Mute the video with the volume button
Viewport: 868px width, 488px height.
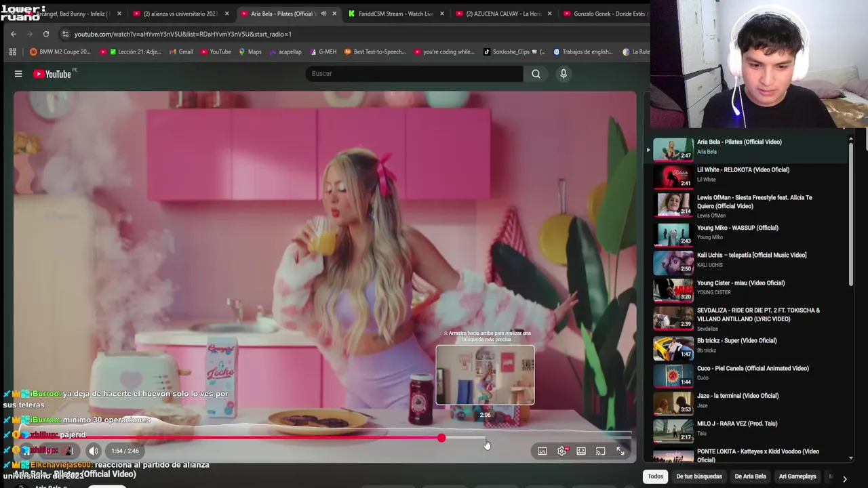(94, 451)
